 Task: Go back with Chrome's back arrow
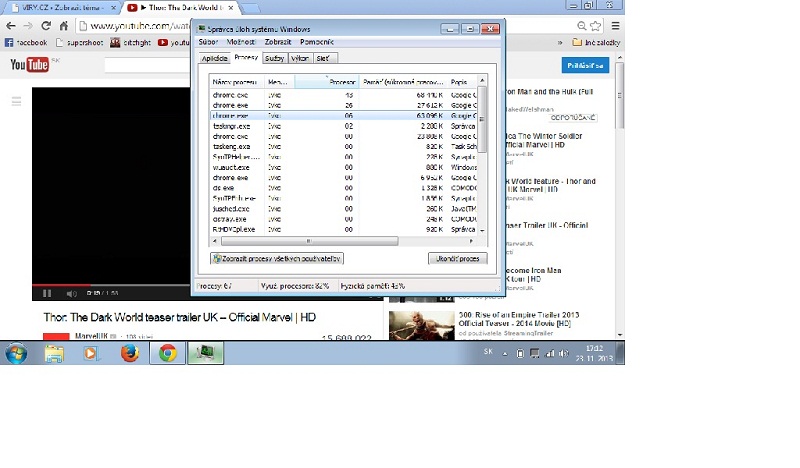coord(11,26)
